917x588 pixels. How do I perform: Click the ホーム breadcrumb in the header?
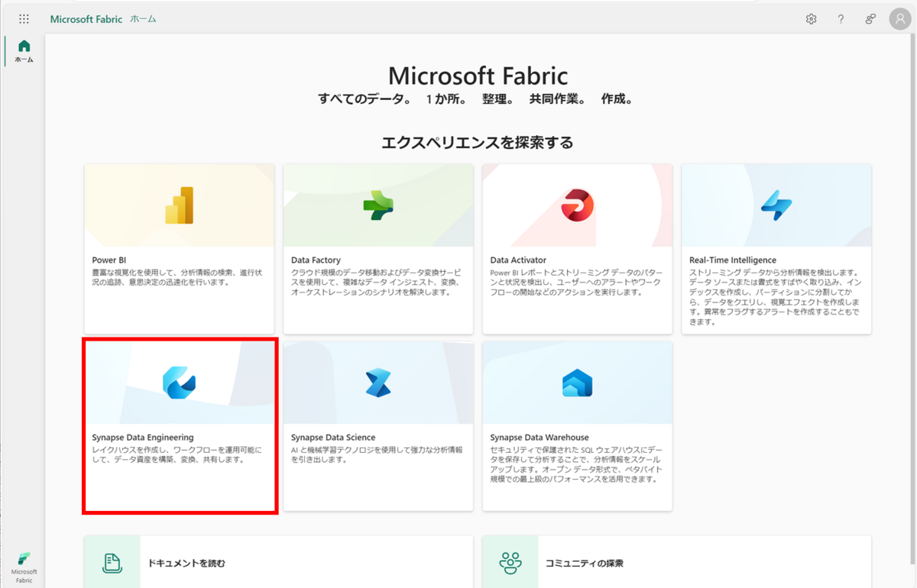click(144, 19)
